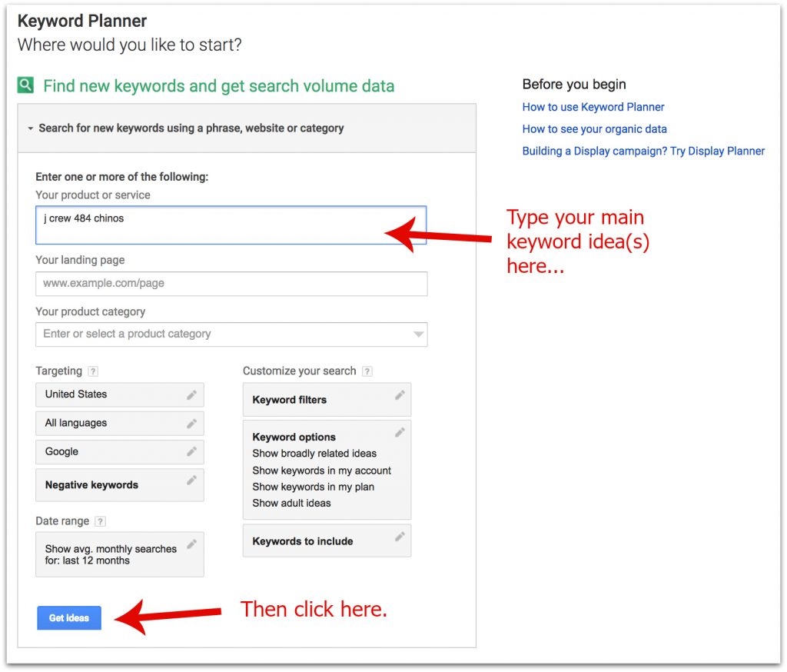The image size is (787, 672).
Task: Click the landing page URL field
Action: (x=231, y=284)
